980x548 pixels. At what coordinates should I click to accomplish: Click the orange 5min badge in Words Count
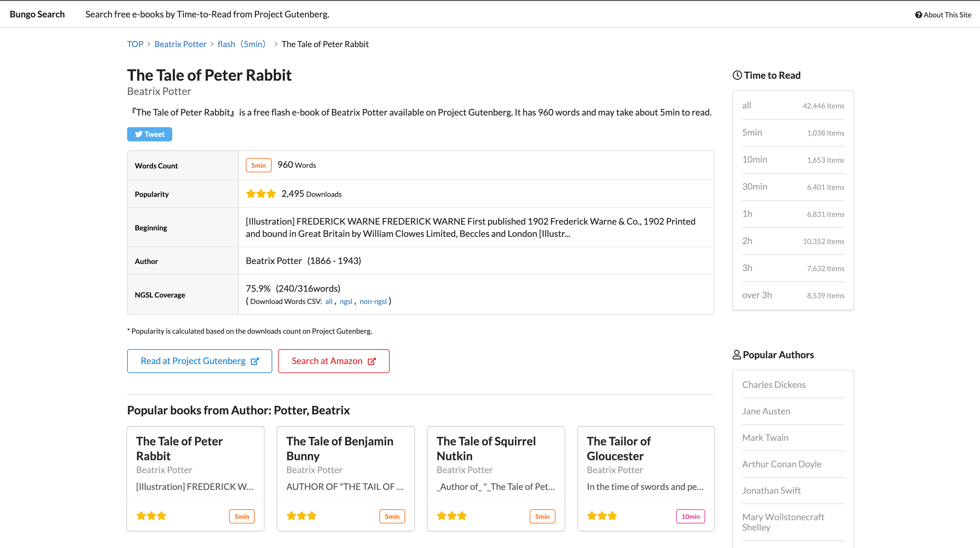point(258,165)
